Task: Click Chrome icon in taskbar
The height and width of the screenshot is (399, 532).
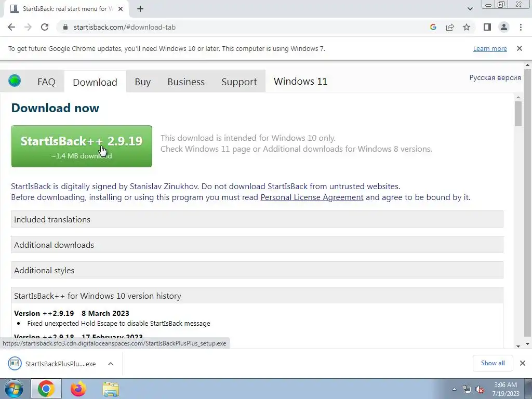Action: [x=46, y=389]
